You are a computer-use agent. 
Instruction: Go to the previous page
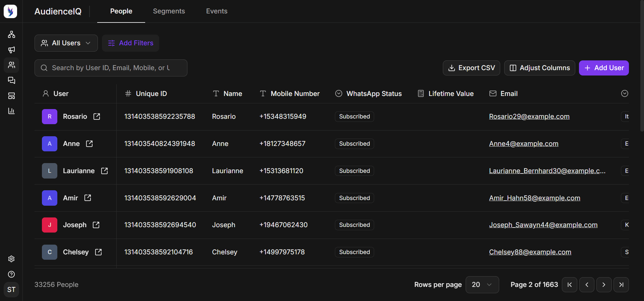point(587,285)
